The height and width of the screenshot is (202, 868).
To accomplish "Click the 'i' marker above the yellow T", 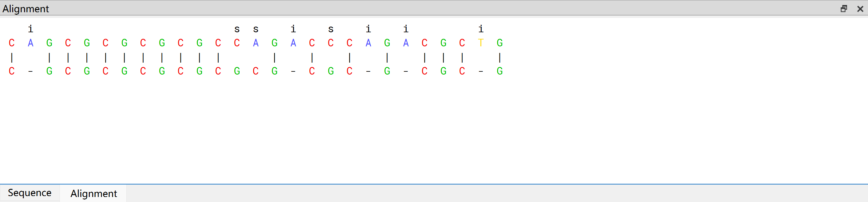I will pyautogui.click(x=481, y=29).
